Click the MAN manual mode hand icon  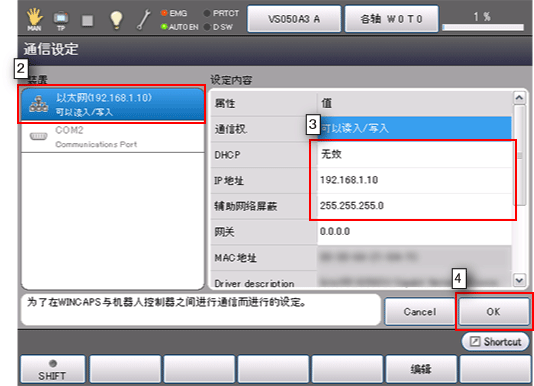[34, 19]
